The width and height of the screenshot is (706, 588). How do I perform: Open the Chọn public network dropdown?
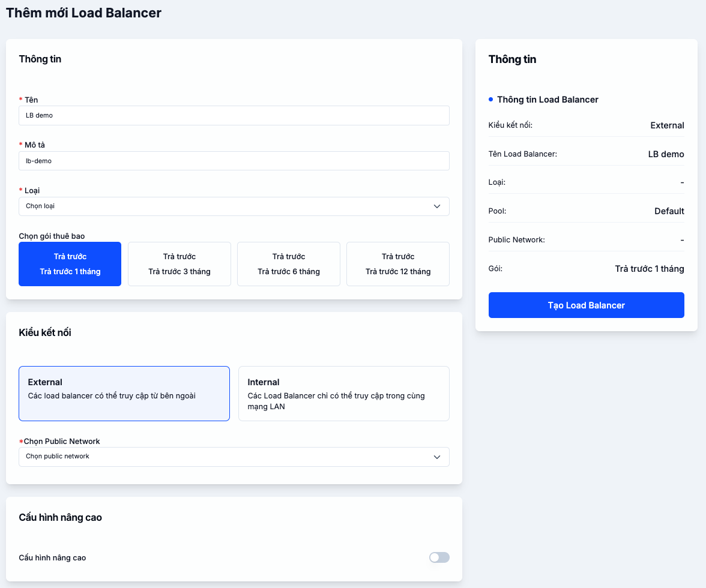pyautogui.click(x=234, y=457)
